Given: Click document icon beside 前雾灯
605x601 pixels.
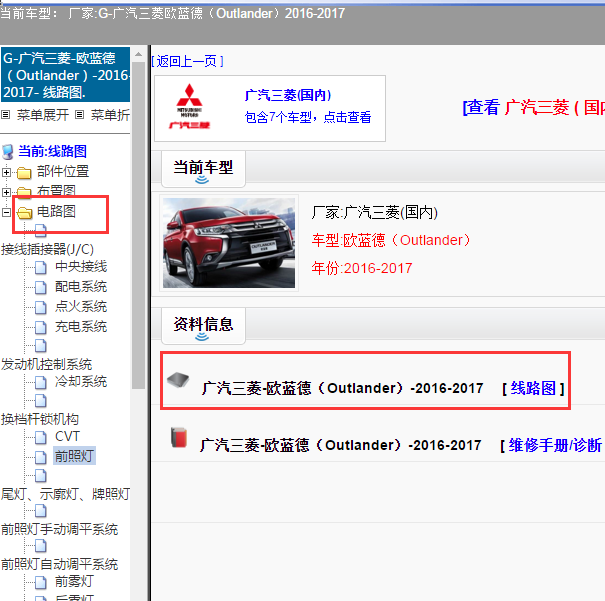Looking at the screenshot, I should (x=41, y=582).
